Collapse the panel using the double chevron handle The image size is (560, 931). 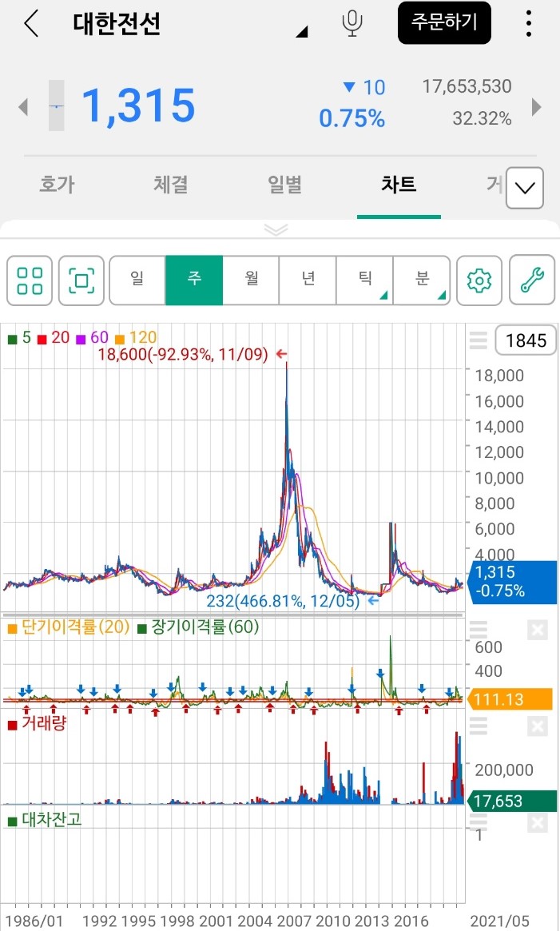[276, 230]
